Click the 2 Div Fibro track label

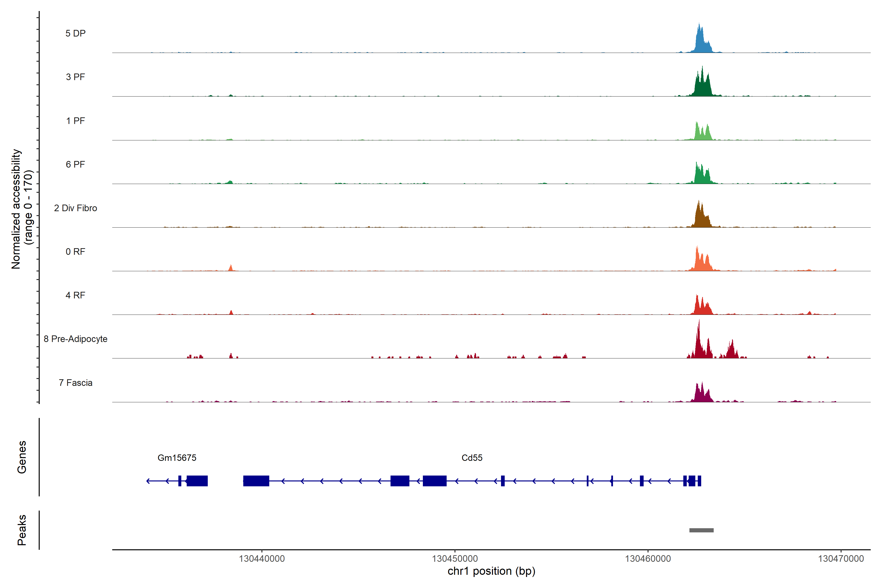pyautogui.click(x=75, y=208)
